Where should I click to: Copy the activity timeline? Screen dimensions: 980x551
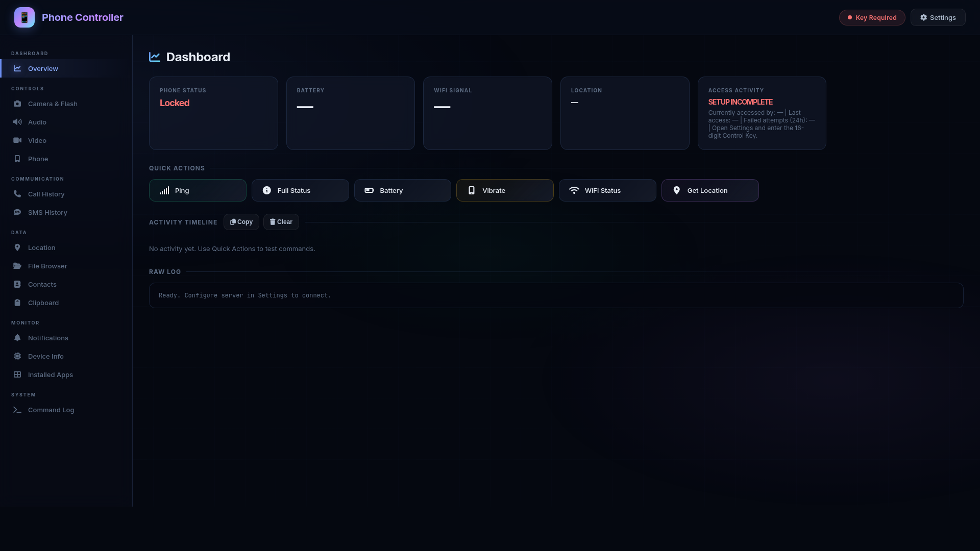241,222
